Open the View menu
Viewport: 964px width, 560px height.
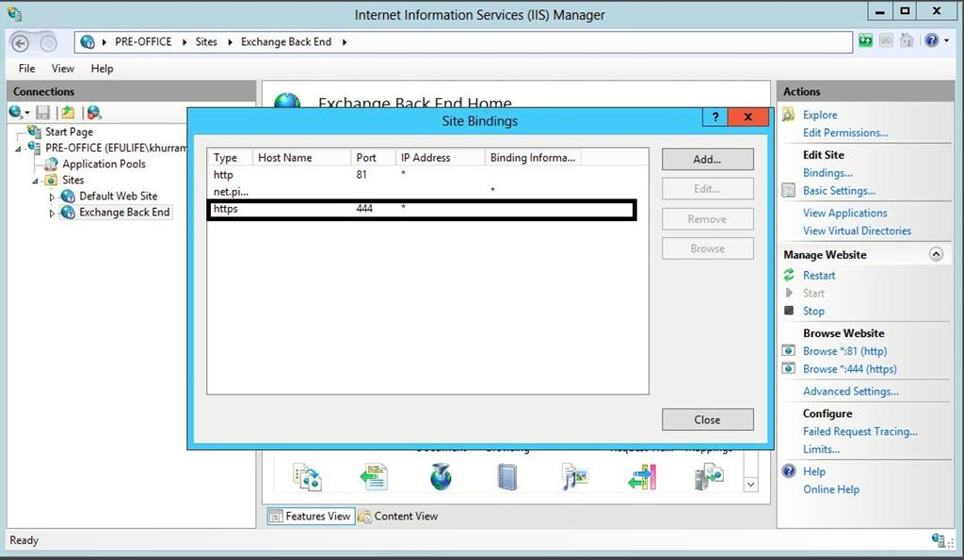coord(62,68)
